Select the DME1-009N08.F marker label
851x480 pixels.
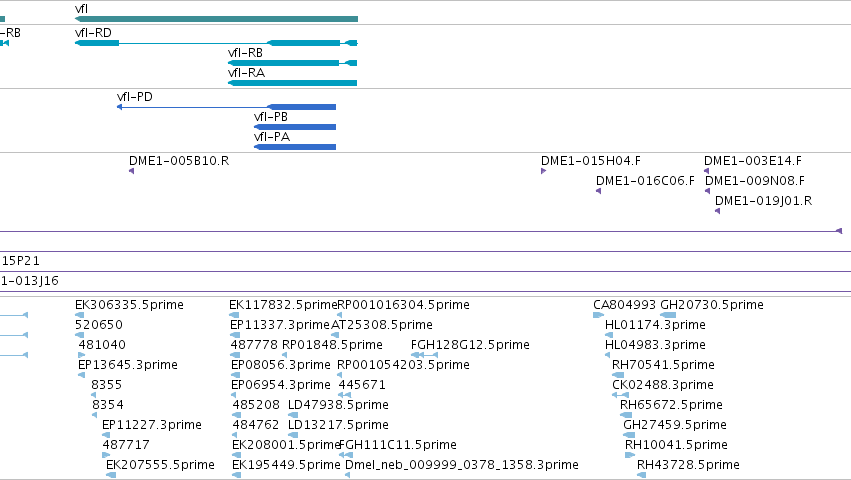[x=755, y=181]
